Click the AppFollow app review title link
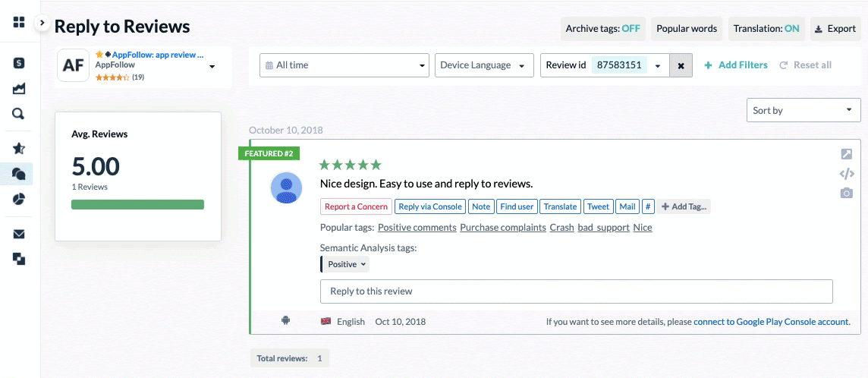The height and width of the screenshot is (378, 868). [158, 55]
